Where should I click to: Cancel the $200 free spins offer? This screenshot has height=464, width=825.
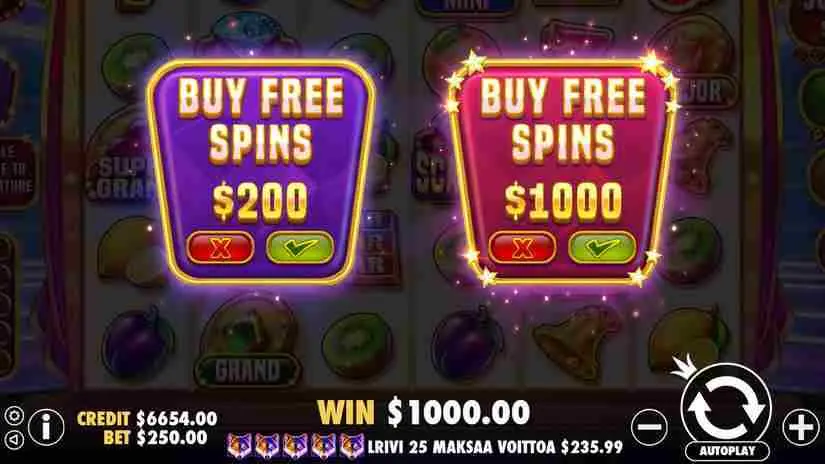click(220, 247)
